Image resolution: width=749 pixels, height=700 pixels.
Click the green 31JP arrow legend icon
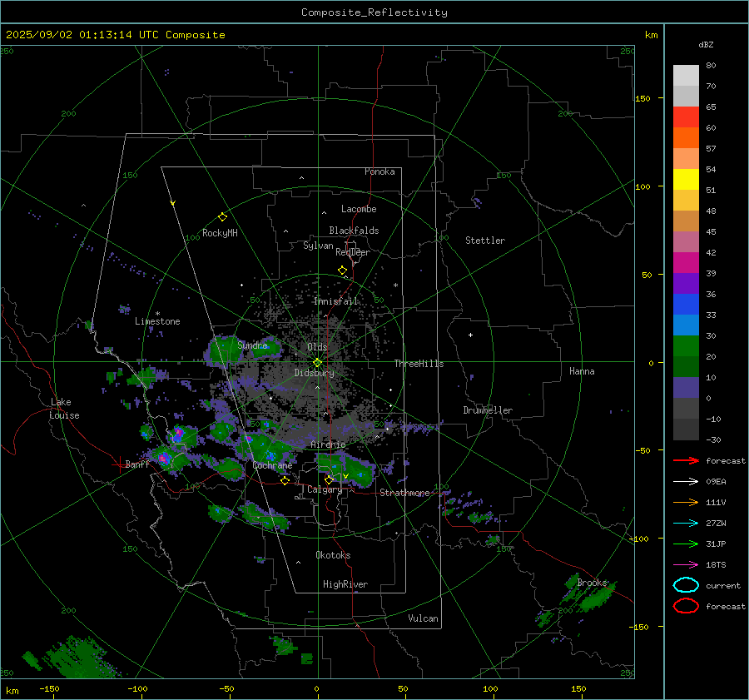point(686,544)
